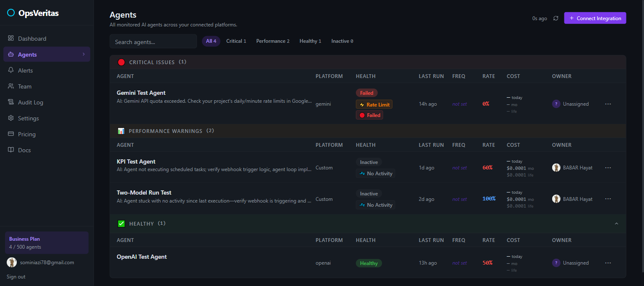Click the Rate Limit lightning badge

(374, 104)
